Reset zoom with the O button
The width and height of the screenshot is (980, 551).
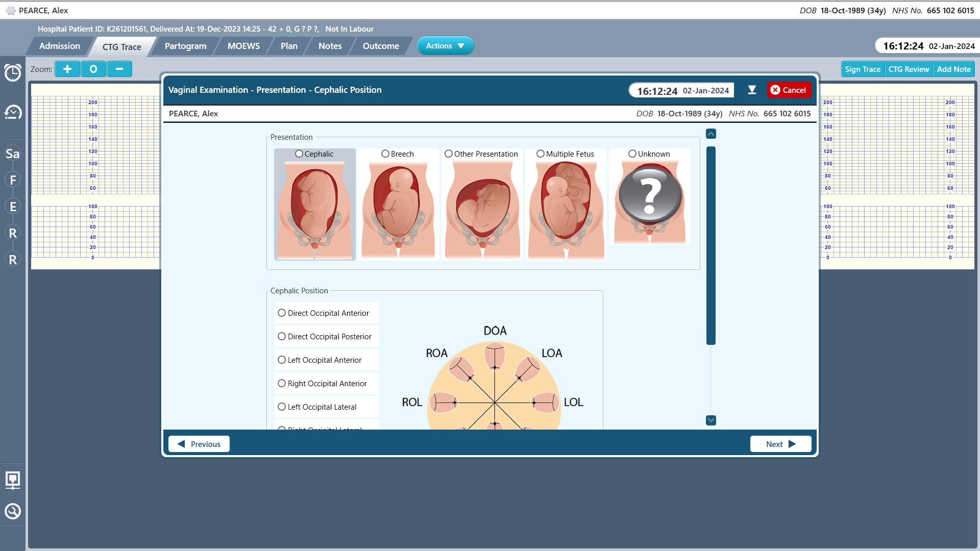(x=93, y=69)
